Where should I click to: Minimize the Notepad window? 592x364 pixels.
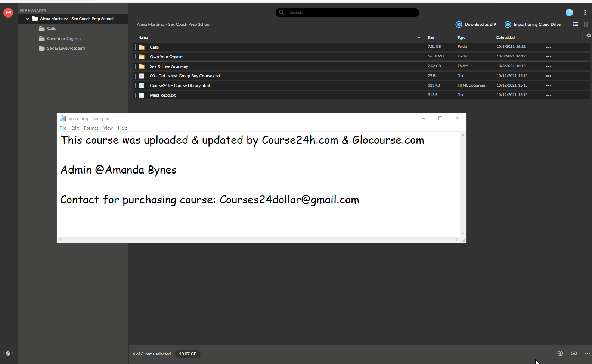coord(424,118)
